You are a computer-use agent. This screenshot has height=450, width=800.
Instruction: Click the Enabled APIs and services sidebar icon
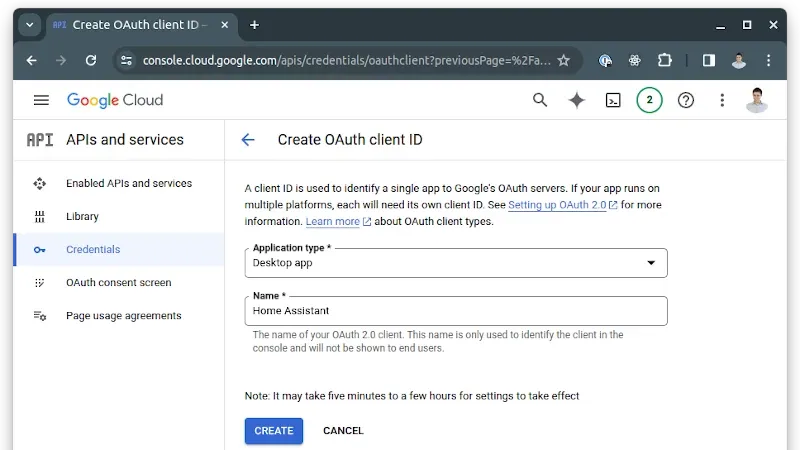point(40,184)
